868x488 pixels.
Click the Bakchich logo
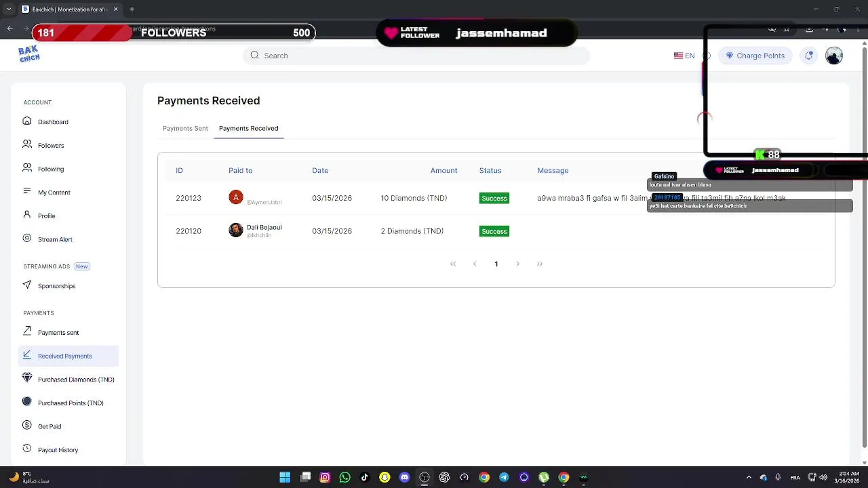pos(28,54)
